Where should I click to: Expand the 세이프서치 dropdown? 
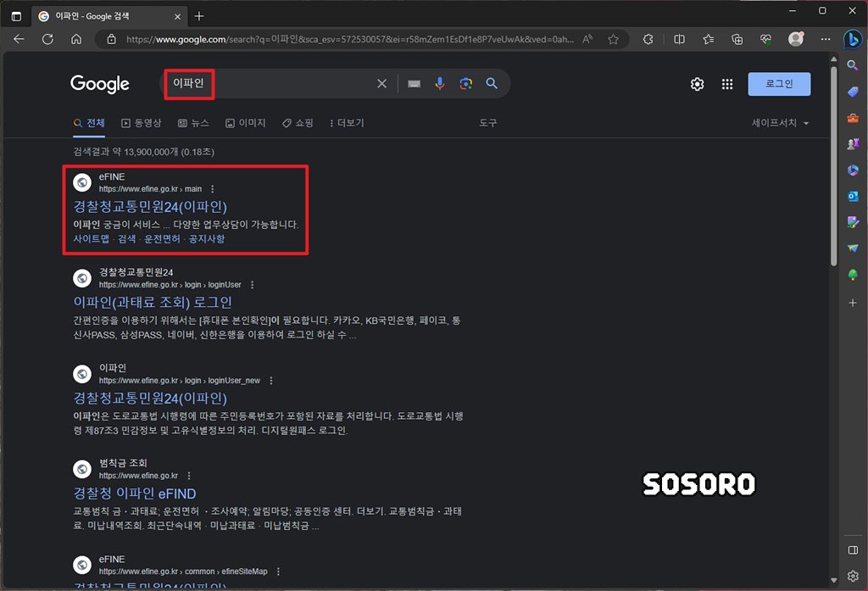pyautogui.click(x=780, y=123)
